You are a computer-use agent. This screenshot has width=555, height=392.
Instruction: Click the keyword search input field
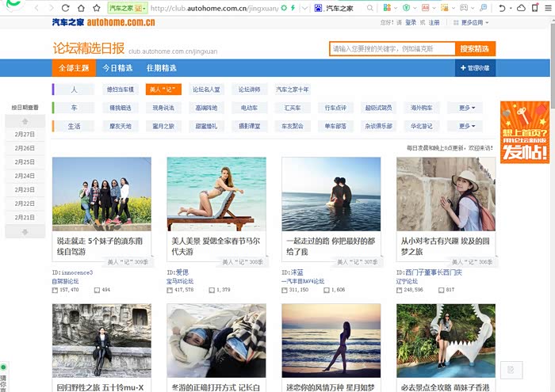(392, 49)
